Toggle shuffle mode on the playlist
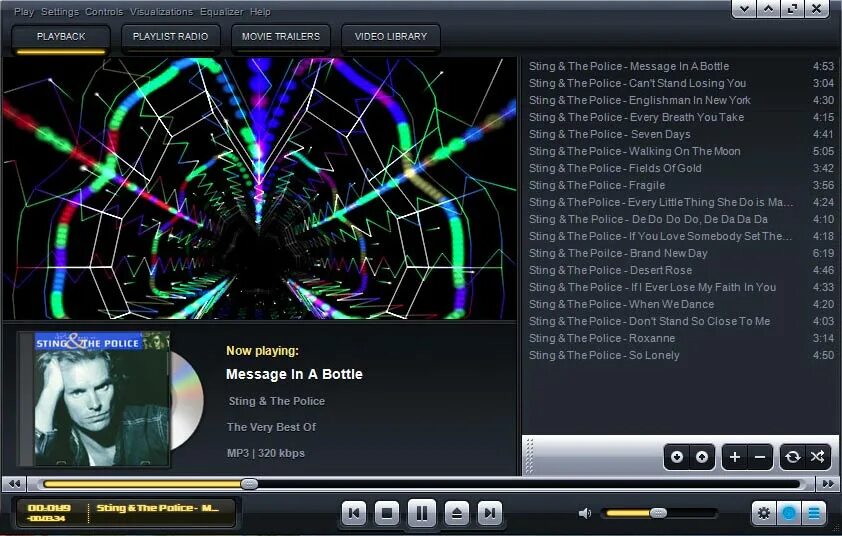Image resolution: width=842 pixels, height=536 pixels. tap(817, 457)
